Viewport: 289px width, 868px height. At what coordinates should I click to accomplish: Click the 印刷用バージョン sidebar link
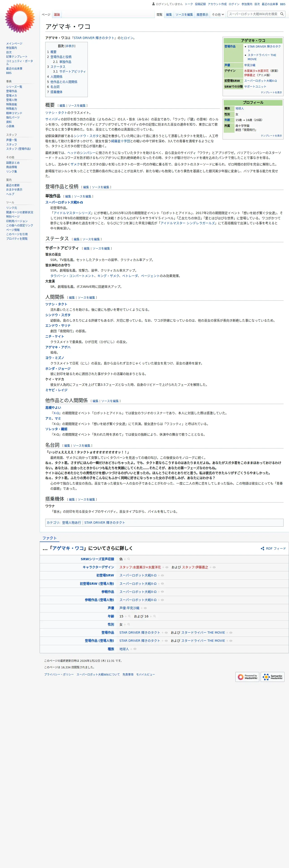click(17, 221)
